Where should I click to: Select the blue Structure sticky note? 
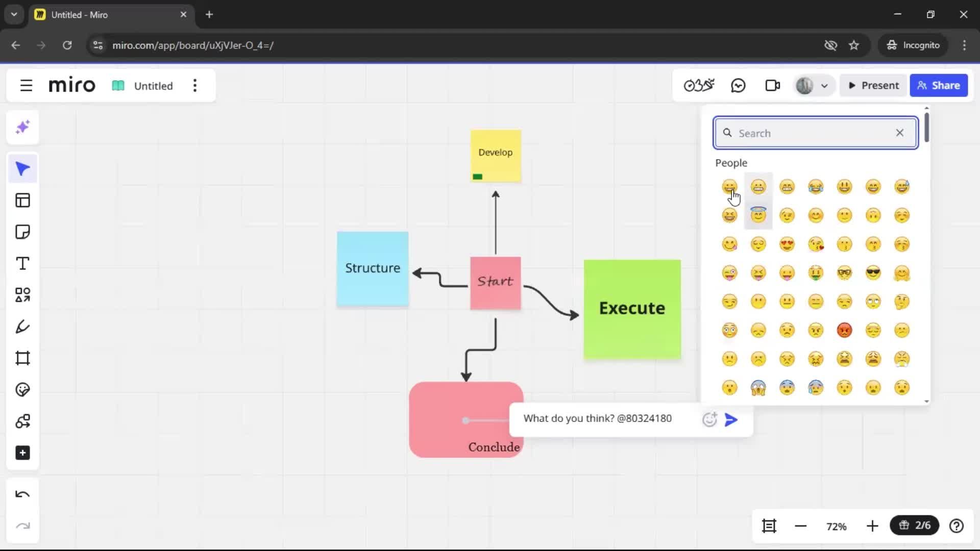pyautogui.click(x=373, y=268)
